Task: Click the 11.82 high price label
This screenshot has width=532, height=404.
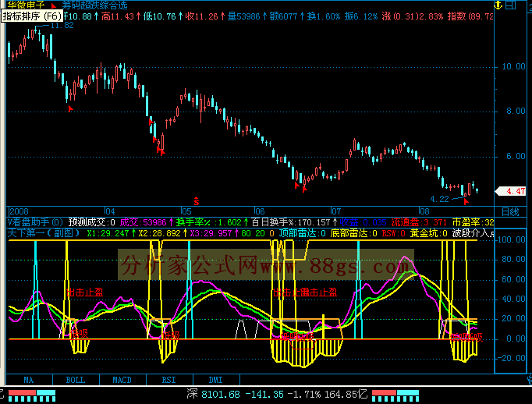Action: [x=62, y=26]
